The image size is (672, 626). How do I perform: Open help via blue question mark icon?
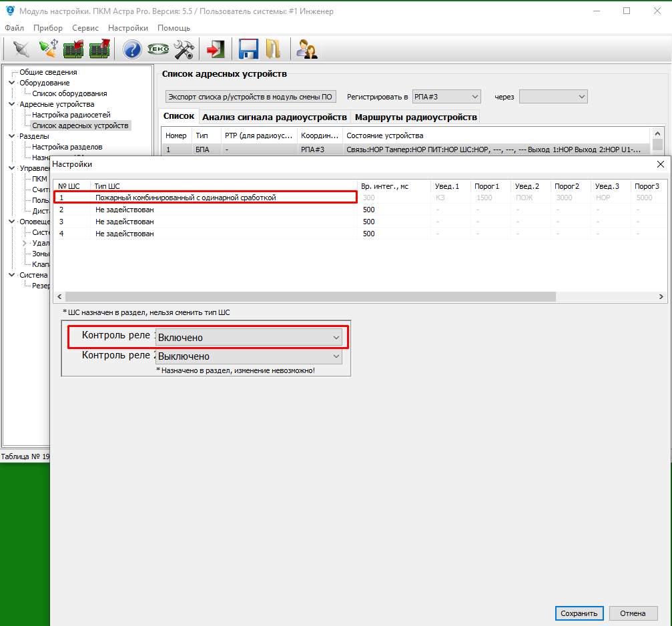click(132, 49)
